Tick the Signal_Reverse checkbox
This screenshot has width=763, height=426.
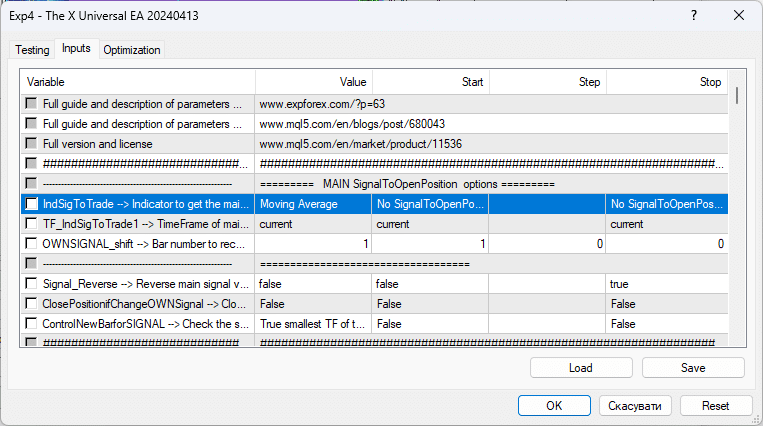coord(33,284)
